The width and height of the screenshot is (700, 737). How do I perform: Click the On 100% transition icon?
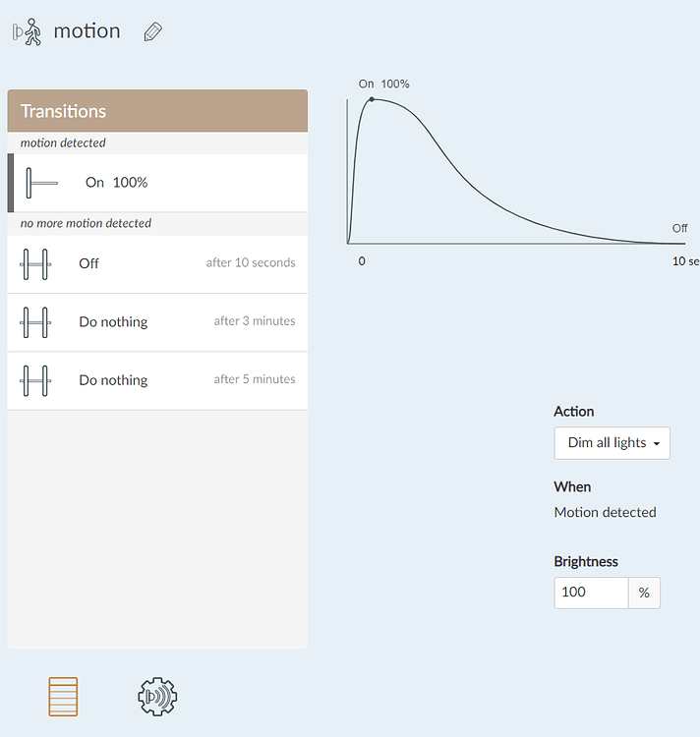point(43,183)
